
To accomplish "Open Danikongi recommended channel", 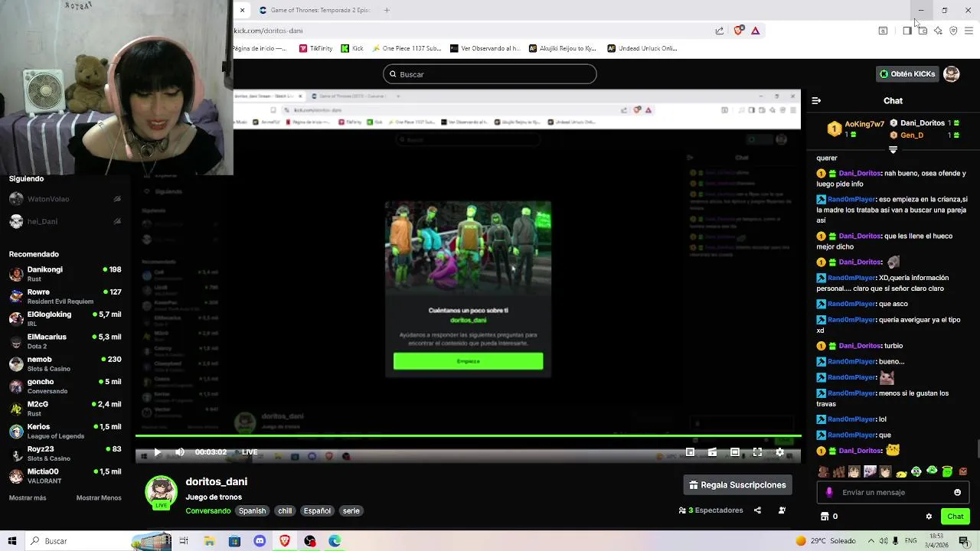I will click(65, 274).
